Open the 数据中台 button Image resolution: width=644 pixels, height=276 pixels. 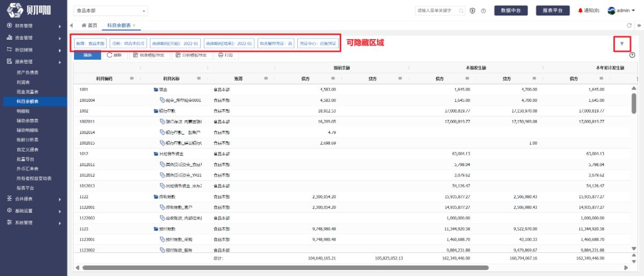511,11
